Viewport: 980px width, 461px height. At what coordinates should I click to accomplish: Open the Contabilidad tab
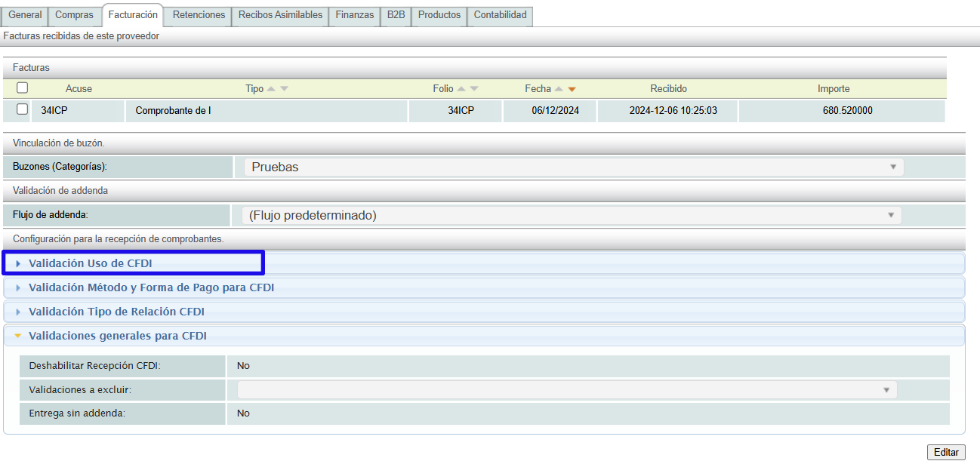(x=500, y=15)
